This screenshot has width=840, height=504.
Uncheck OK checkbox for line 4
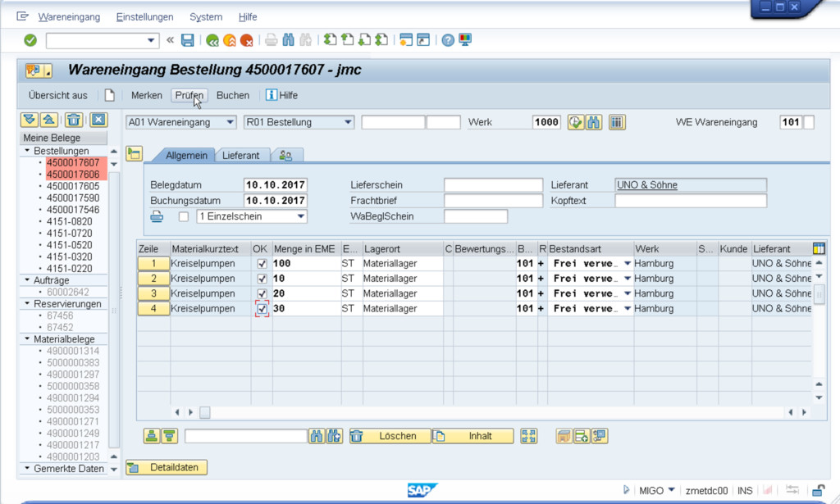262,309
